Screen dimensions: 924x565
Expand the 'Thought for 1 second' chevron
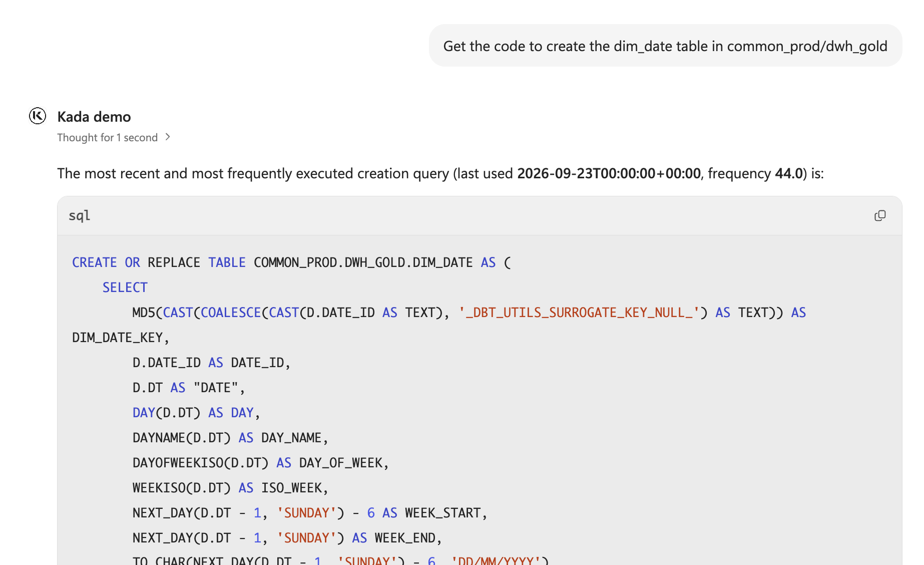point(168,137)
